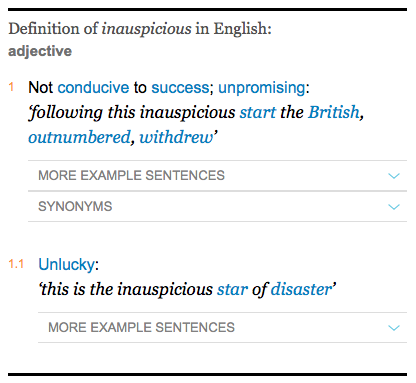Screen dimensions: 416x383
Task: Click the chevron beside sense 1 example sentences
Action: click(394, 176)
